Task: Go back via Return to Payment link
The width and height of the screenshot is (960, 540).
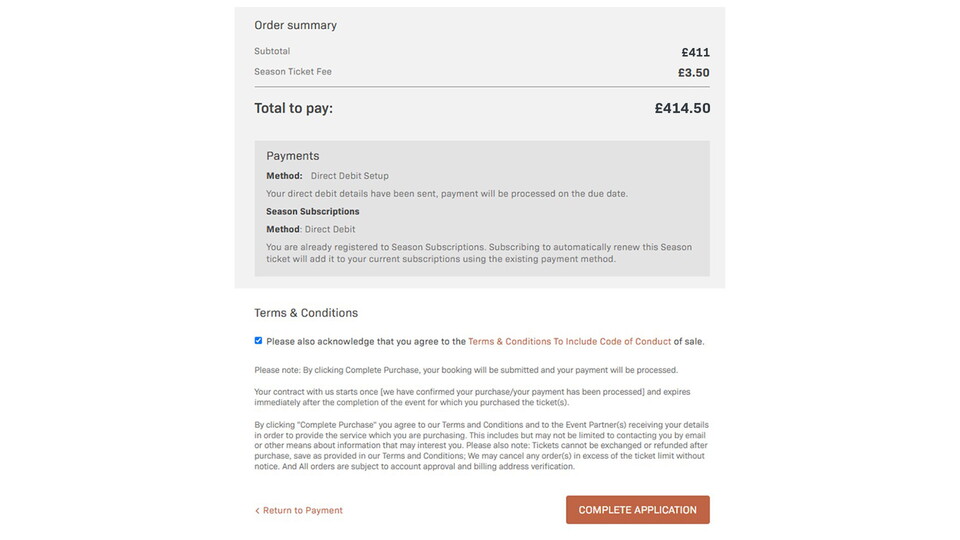Action: 303,511
